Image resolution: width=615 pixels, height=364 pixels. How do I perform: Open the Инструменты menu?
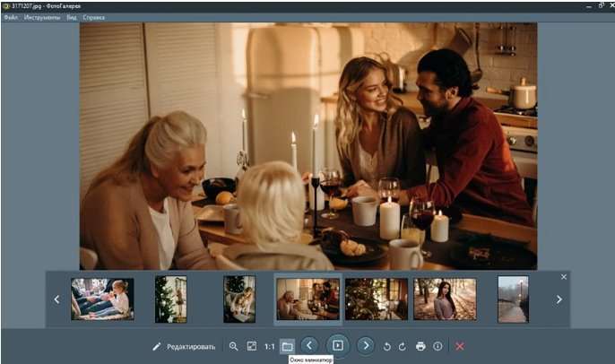[42, 17]
